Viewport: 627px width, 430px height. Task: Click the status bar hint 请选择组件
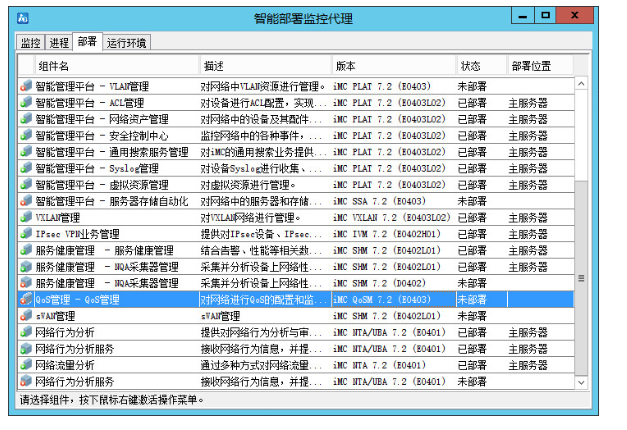(x=112, y=399)
